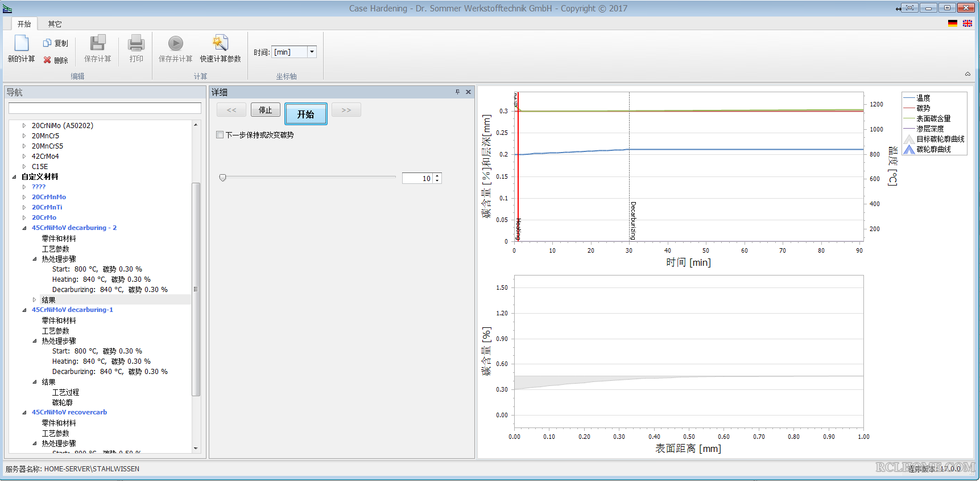Click the navigation search input field
Screen dimensions: 980x481
pyautogui.click(x=105, y=108)
